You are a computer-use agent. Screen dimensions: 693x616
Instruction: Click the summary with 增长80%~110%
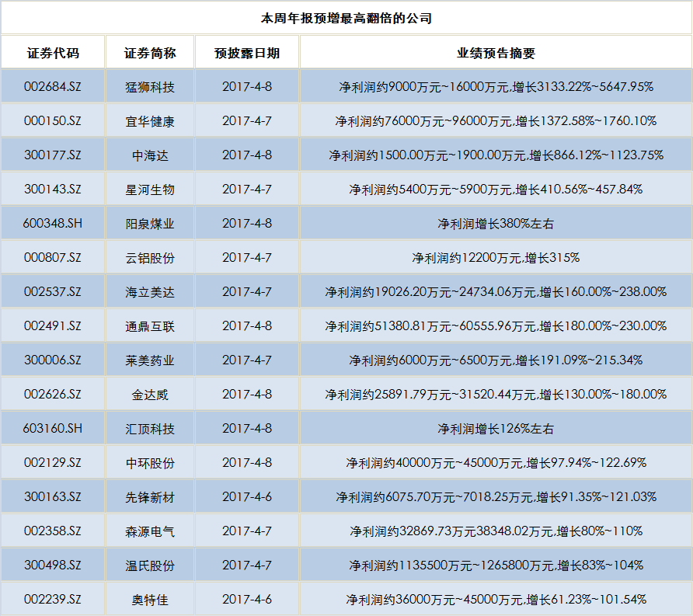tap(496, 531)
